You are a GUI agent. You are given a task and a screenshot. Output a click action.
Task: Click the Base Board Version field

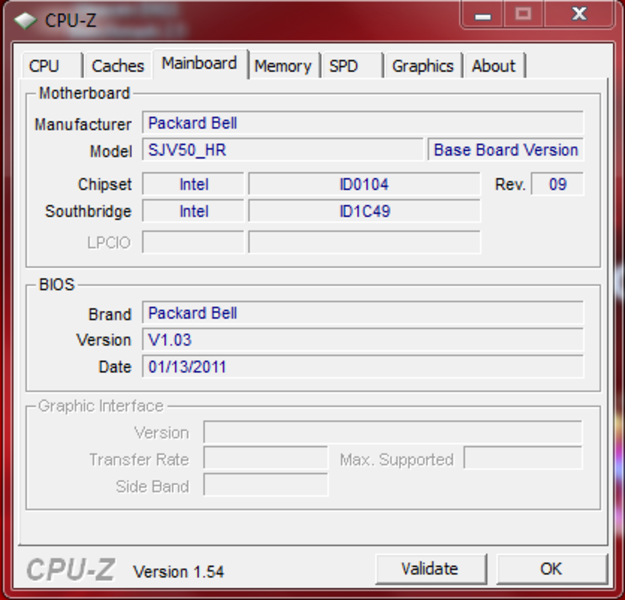(506, 150)
